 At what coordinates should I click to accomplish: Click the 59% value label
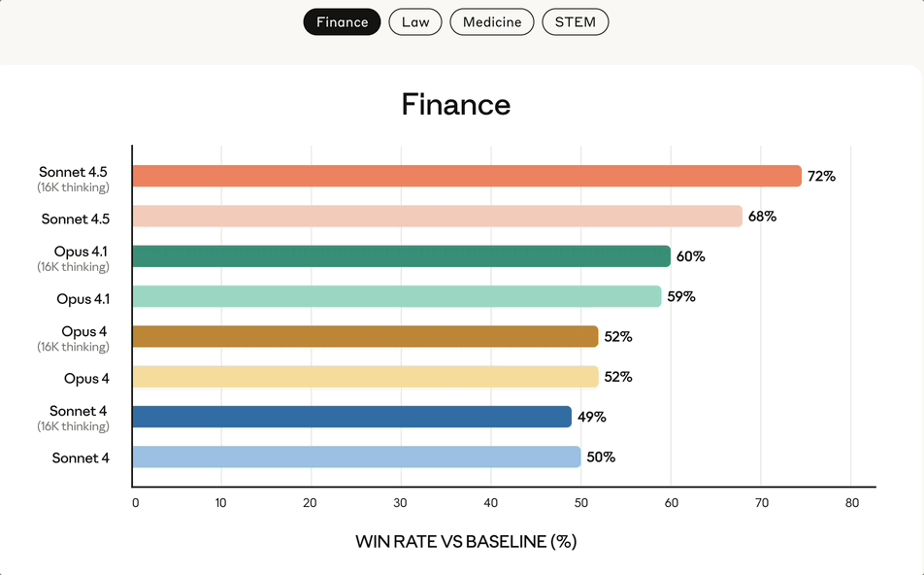(x=681, y=296)
